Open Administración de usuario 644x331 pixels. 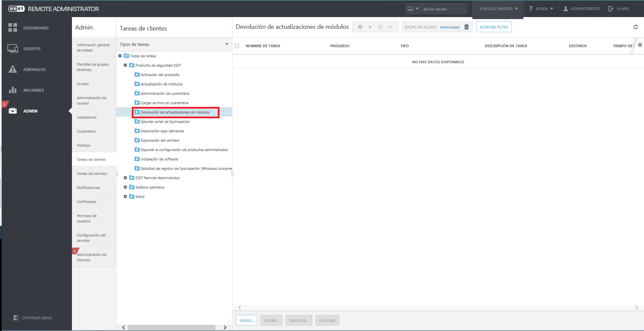(x=94, y=101)
